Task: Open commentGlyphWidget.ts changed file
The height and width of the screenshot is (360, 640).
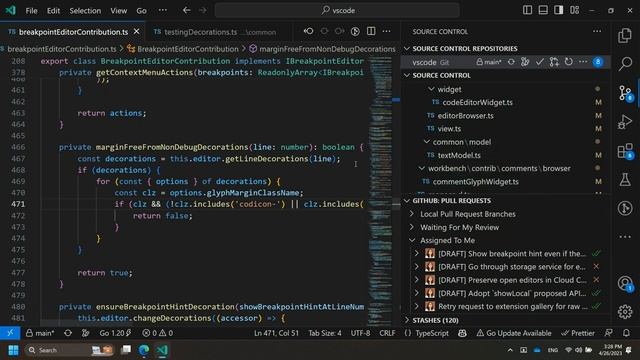Action: pyautogui.click(x=475, y=182)
